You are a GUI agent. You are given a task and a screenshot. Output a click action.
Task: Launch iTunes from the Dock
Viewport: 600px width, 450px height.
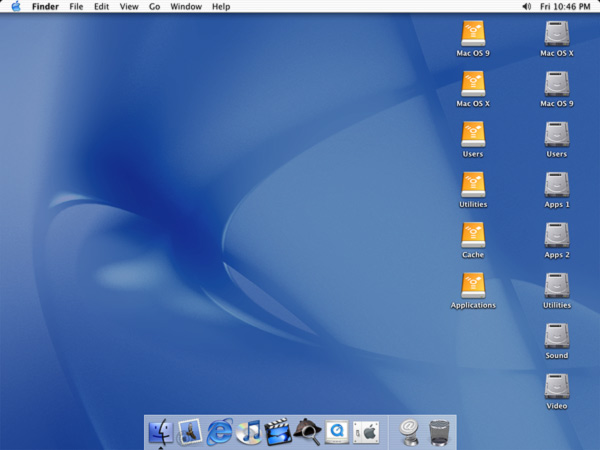249,432
